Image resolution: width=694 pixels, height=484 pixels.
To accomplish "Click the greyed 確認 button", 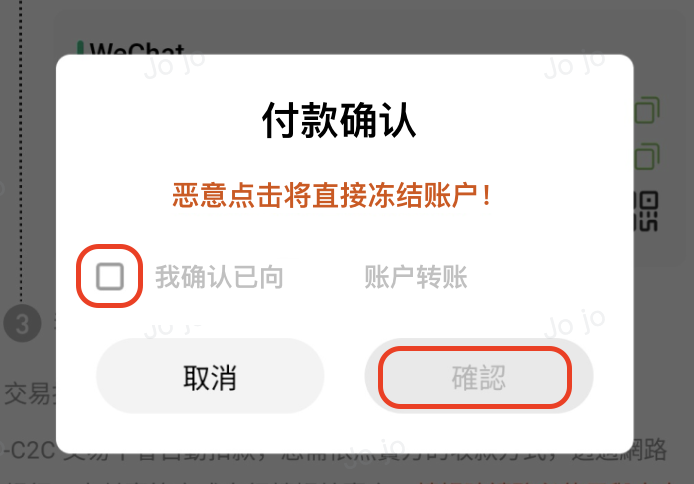I will [479, 376].
